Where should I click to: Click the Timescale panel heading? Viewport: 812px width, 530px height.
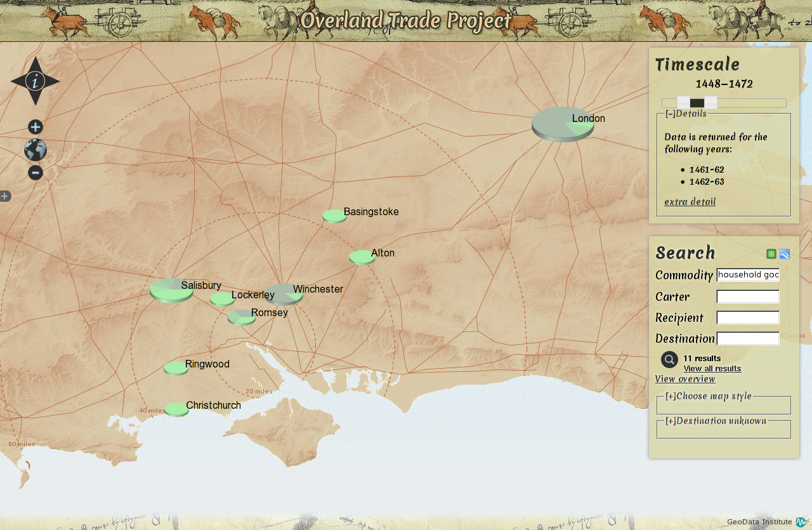pyautogui.click(x=697, y=65)
